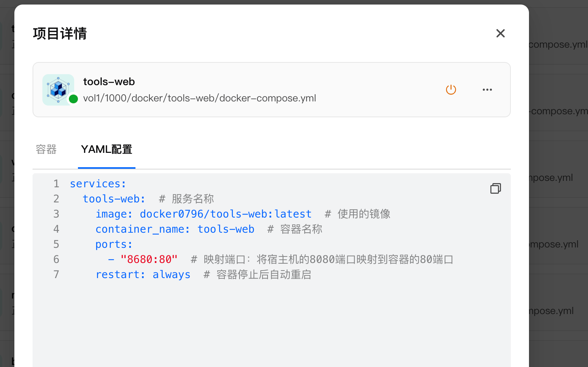Click the tools-web: service key on line 2

click(114, 199)
